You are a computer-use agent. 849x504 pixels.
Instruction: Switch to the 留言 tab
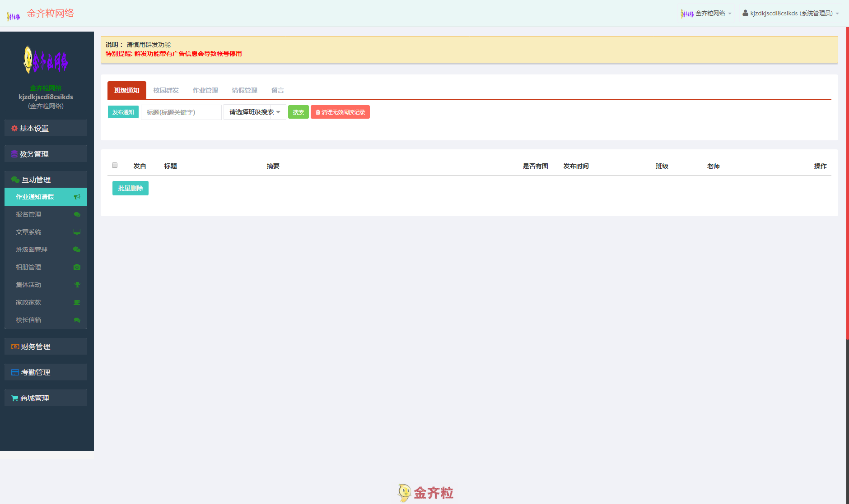point(278,90)
